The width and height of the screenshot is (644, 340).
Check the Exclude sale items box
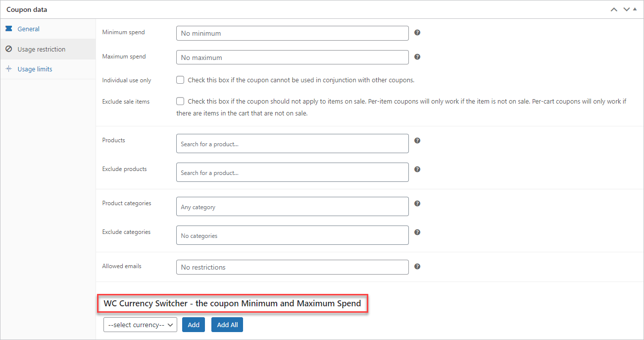180,101
